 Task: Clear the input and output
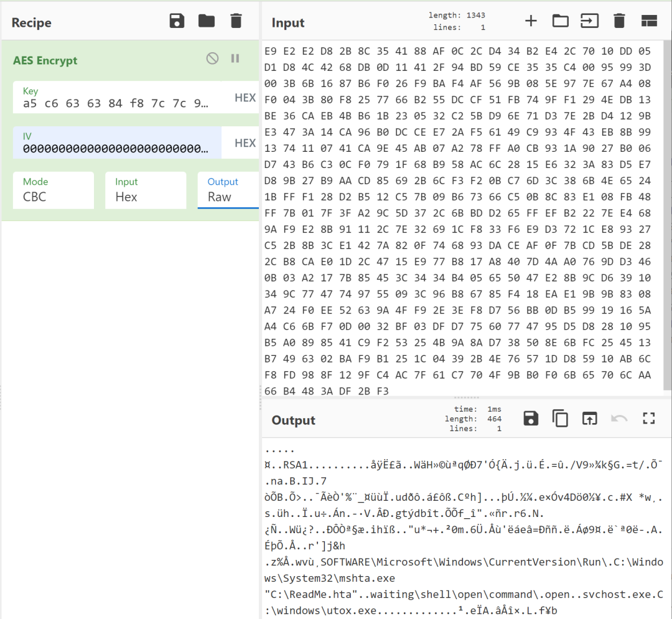click(619, 21)
